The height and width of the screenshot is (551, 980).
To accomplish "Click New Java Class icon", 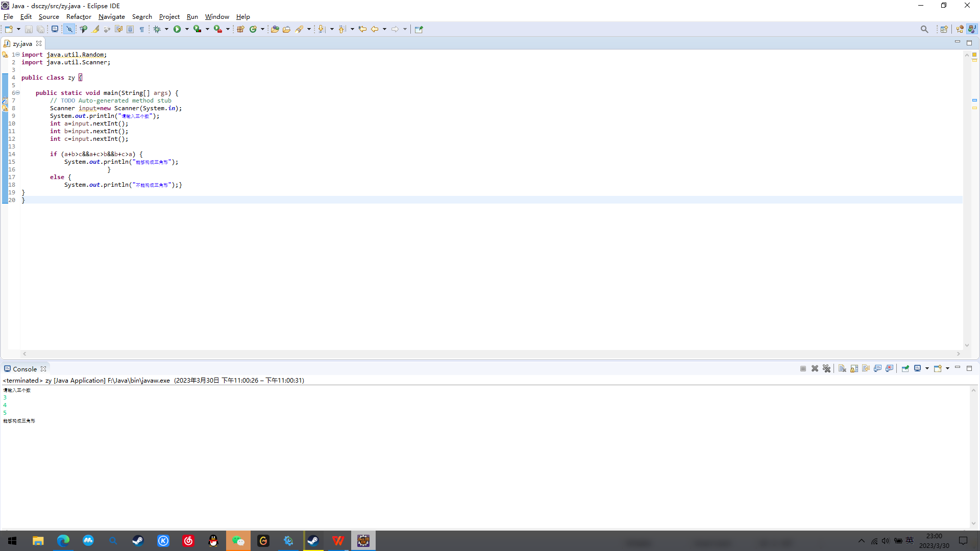I will coord(253,29).
